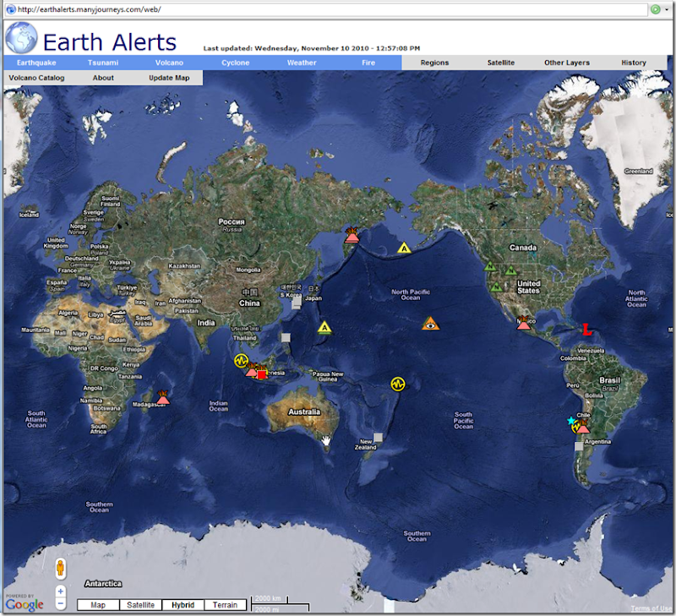Click the yellow A warning triangle near Alaska's Aleutians

(404, 248)
